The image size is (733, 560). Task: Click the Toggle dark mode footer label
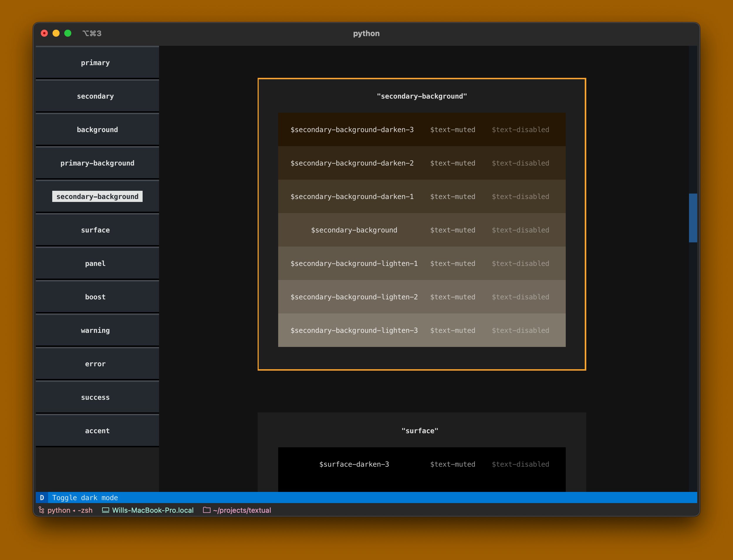coord(85,498)
